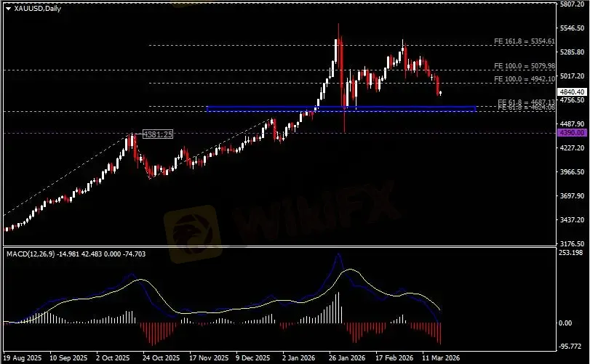The width and height of the screenshot is (590, 364).
Task: Click the 5546.50 price scale value
Action: coord(572,28)
